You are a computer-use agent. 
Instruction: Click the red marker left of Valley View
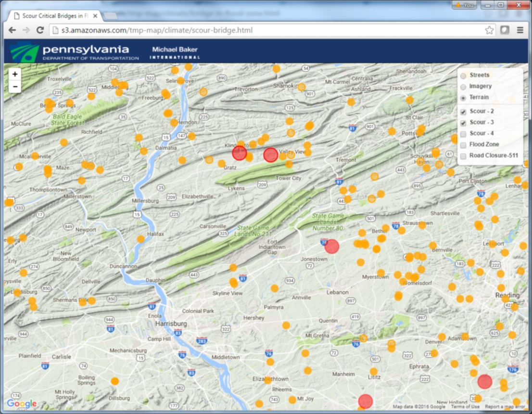click(271, 155)
